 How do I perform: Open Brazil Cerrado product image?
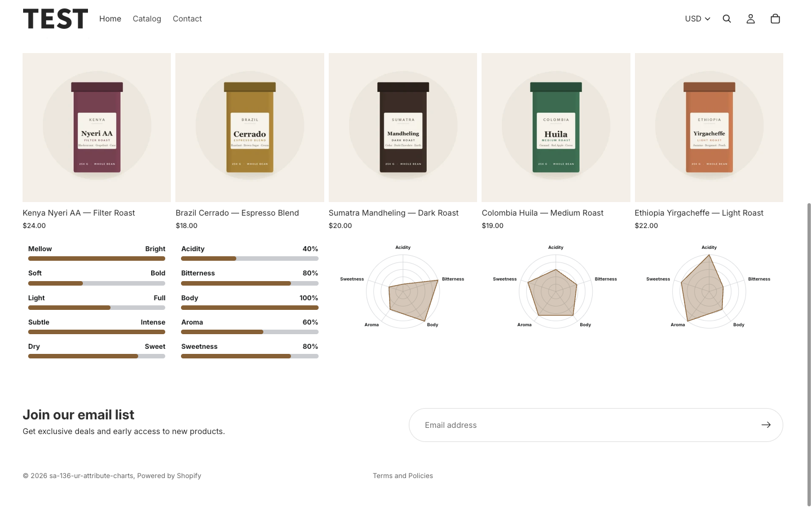click(250, 128)
